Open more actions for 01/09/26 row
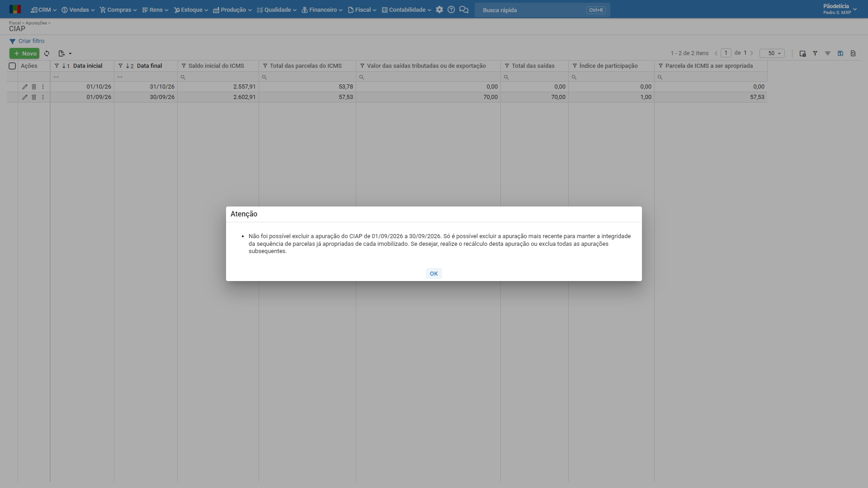Screen dimensions: 868x488 point(43,97)
